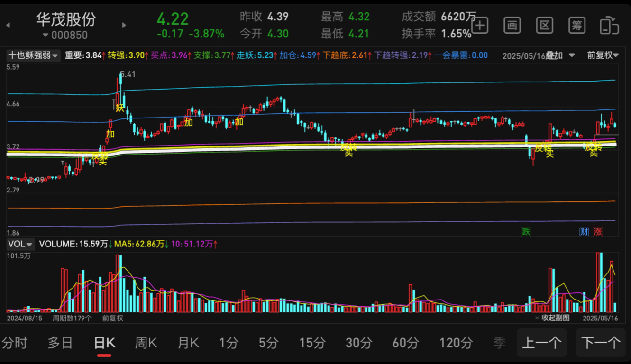Go to previous stock using left arrow

pos(8,25)
